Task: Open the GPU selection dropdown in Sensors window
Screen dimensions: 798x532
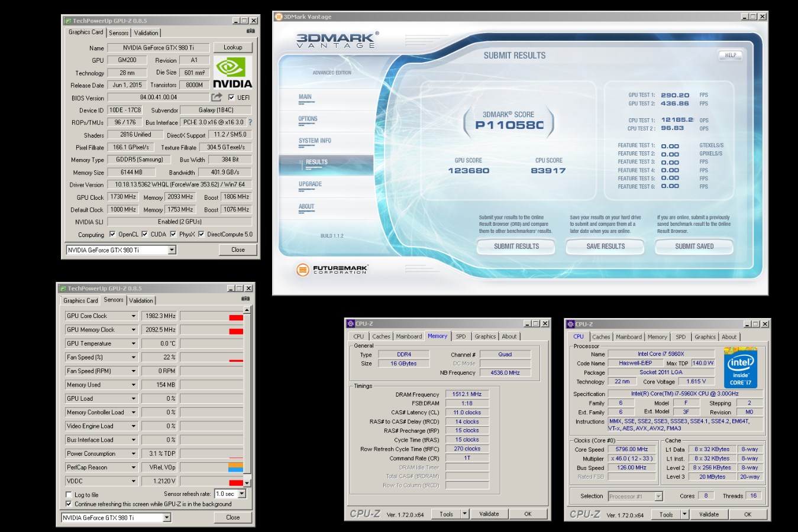Action: point(167,517)
